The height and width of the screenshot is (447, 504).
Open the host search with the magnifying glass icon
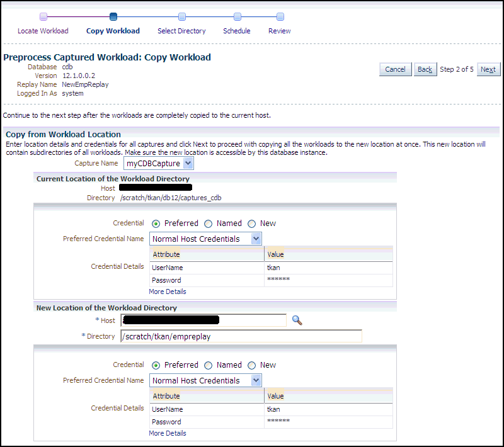[x=297, y=320]
